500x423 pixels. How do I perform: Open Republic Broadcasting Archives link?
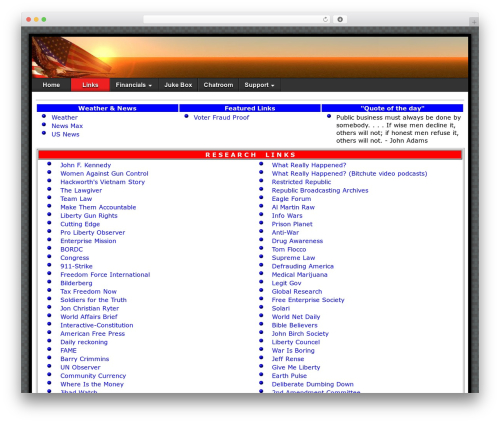tap(320, 190)
